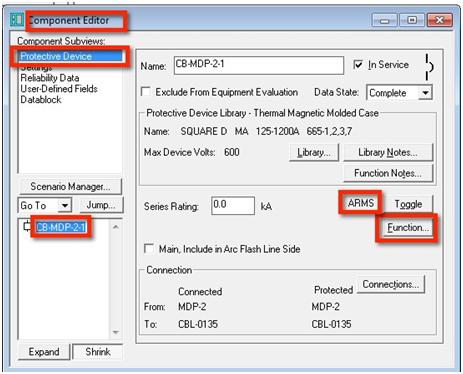Open the Function dialog button

click(x=408, y=228)
